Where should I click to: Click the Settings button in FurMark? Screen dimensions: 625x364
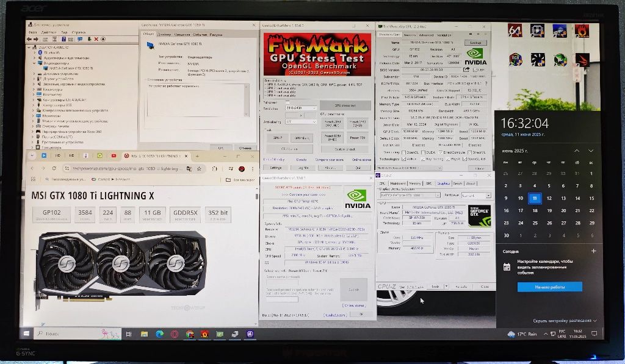[x=276, y=168]
